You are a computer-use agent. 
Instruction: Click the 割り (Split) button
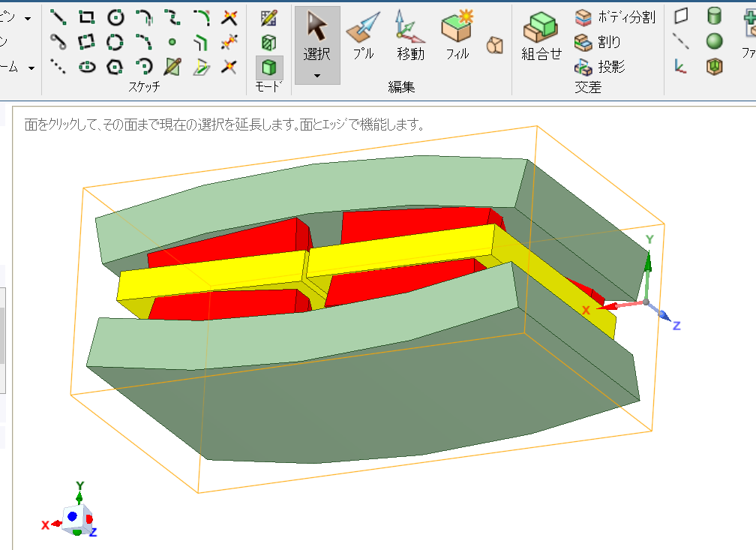[598, 43]
